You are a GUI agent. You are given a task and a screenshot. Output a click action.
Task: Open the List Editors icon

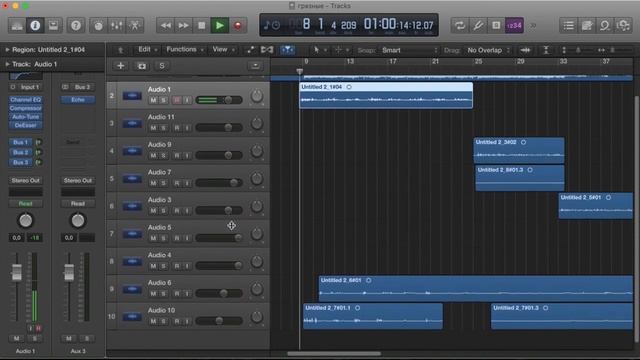(568, 26)
